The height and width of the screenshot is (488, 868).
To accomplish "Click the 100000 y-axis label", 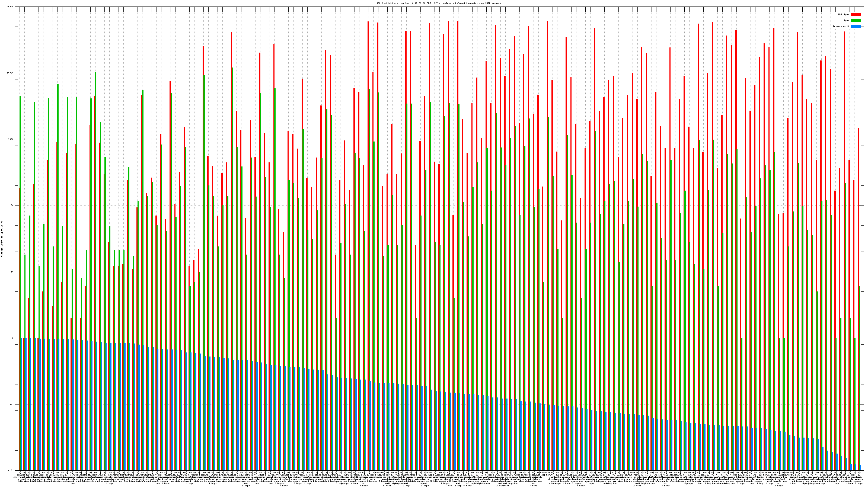I will pyautogui.click(x=10, y=7).
